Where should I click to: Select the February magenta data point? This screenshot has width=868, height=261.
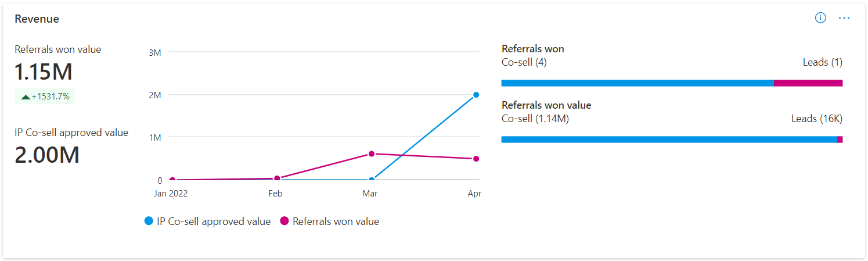[x=277, y=178]
